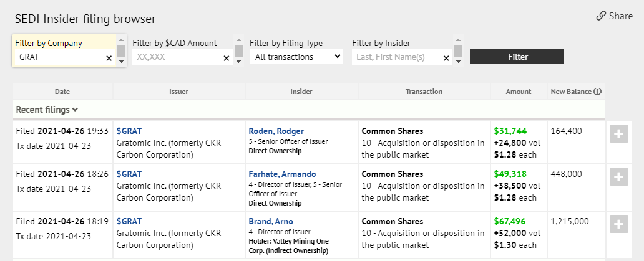Click the Share link icon
Image resolution: width=644 pixels, height=261 pixels.
coord(601,16)
